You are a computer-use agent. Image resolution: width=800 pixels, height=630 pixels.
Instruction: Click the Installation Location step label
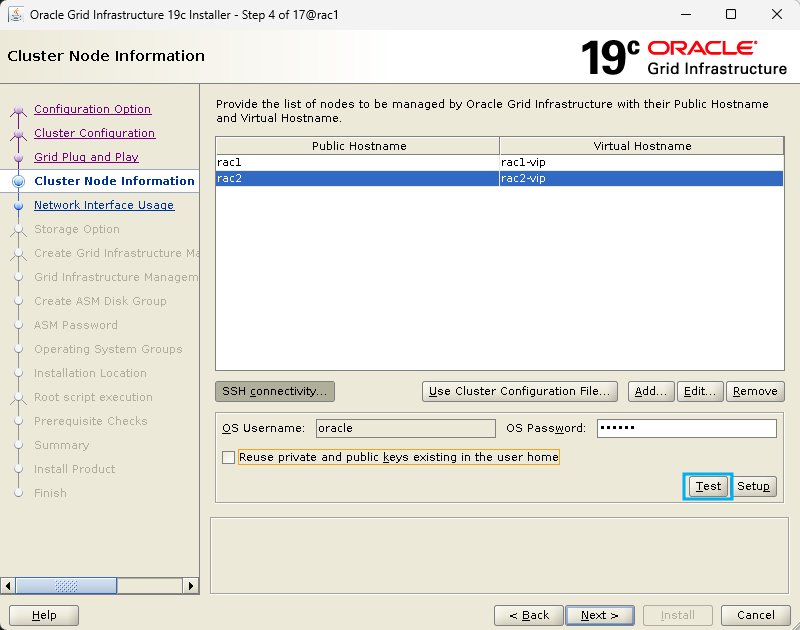(90, 373)
